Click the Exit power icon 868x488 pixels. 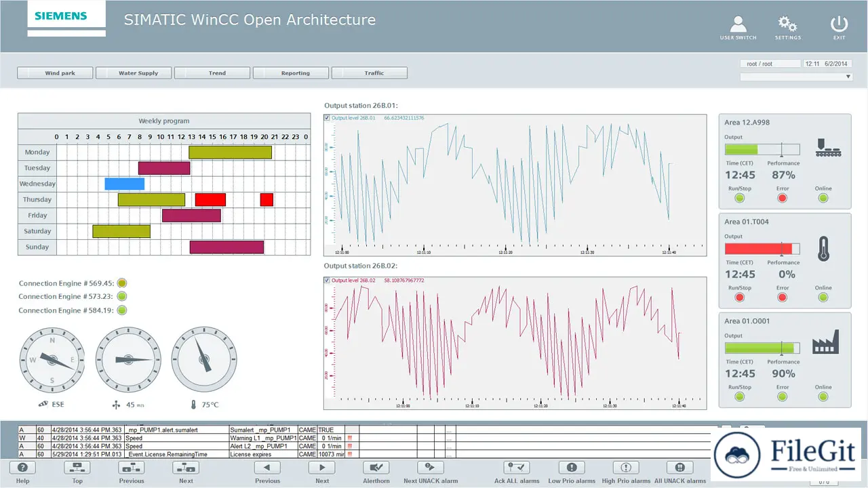pyautogui.click(x=839, y=24)
